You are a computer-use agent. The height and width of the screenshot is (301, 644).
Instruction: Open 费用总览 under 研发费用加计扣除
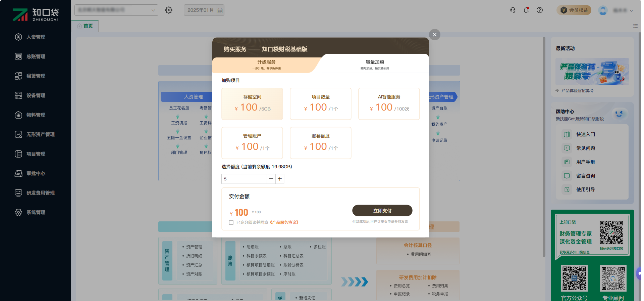[x=402, y=286]
